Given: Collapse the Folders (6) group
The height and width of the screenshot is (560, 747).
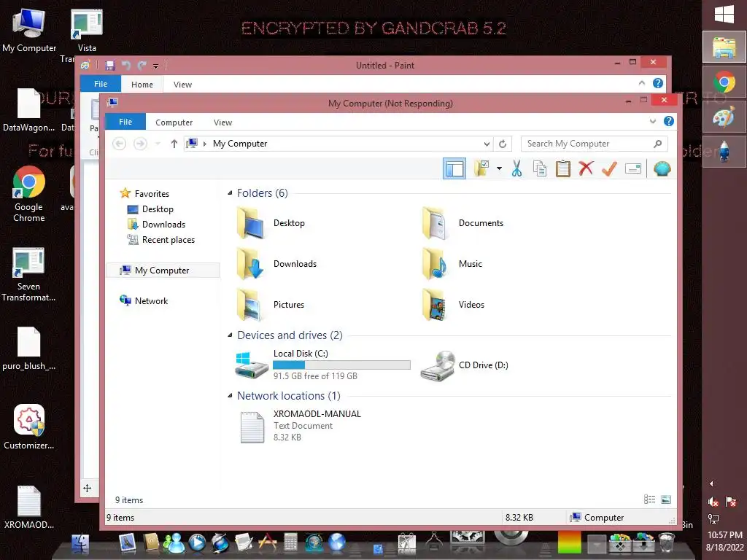Looking at the screenshot, I should click(x=230, y=192).
